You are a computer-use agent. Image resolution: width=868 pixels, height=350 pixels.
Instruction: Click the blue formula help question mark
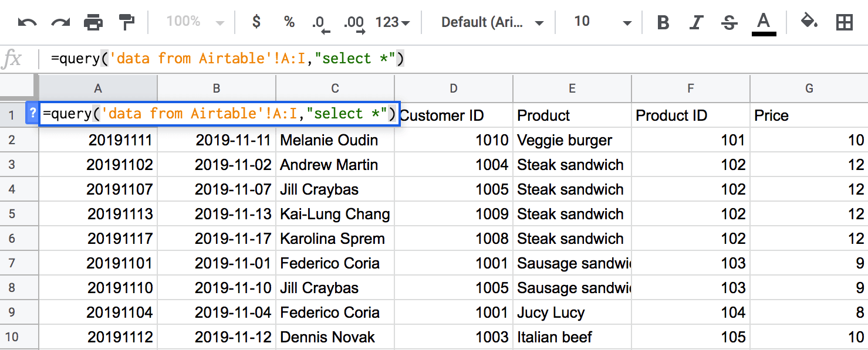(x=32, y=113)
